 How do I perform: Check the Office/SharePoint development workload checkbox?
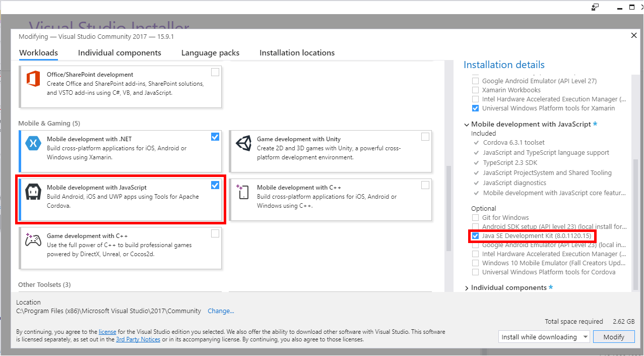pos(215,72)
